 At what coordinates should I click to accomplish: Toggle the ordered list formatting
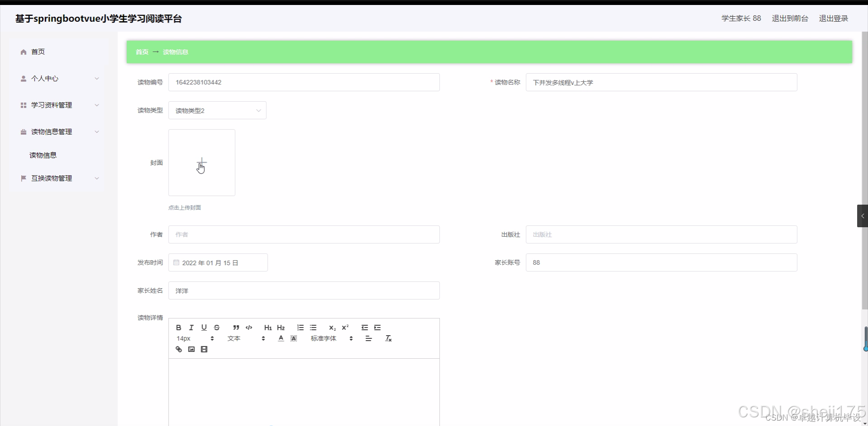(x=300, y=328)
